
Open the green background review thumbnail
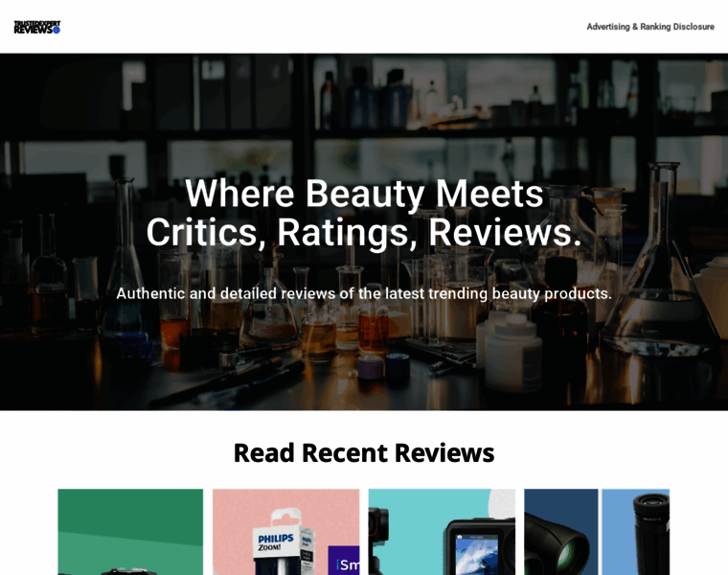pyautogui.click(x=130, y=532)
